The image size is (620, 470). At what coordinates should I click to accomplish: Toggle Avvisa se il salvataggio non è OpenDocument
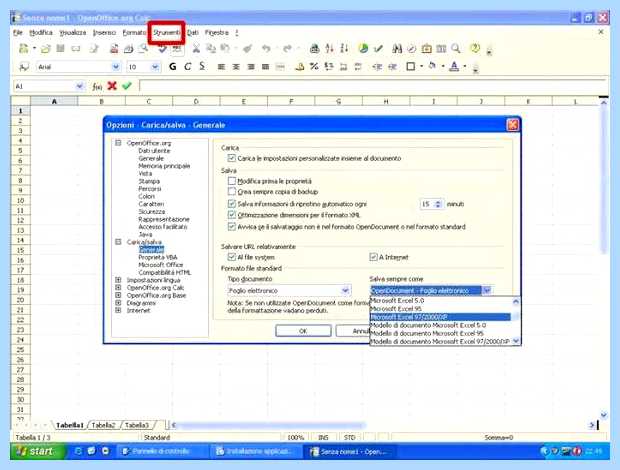coord(232,227)
